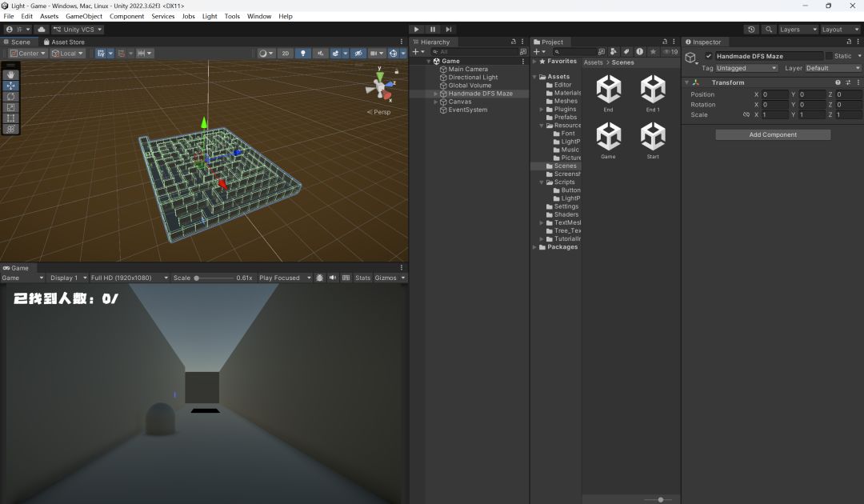The image size is (864, 504).
Task: Click Unity VCS button
Action: pos(78,29)
